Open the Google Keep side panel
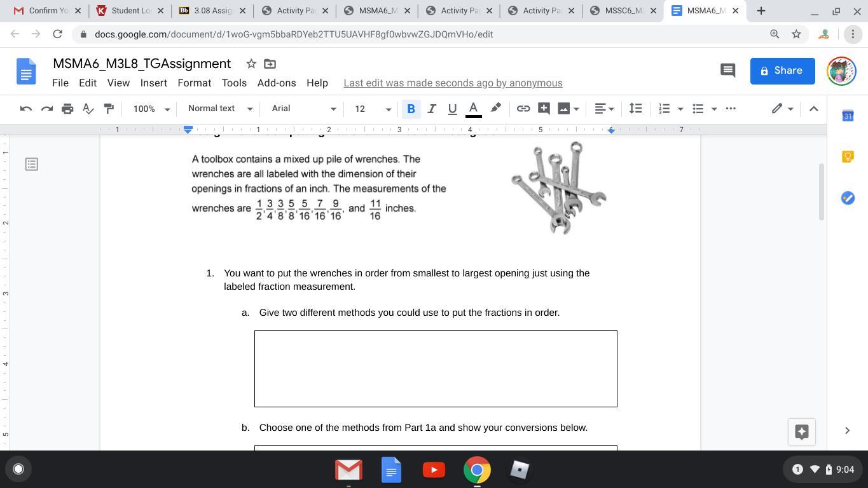This screenshot has width=868, height=488. tap(848, 156)
